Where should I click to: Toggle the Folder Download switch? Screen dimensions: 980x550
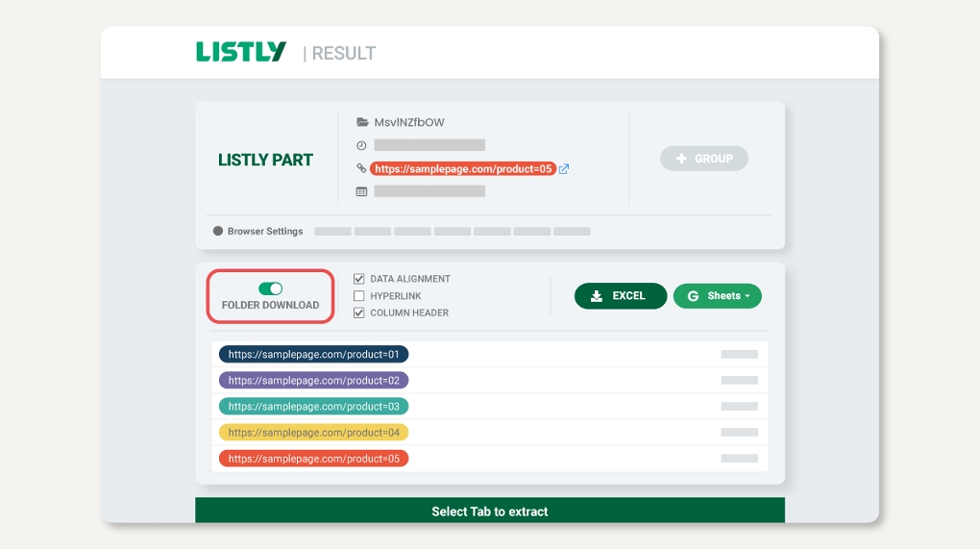tap(270, 288)
